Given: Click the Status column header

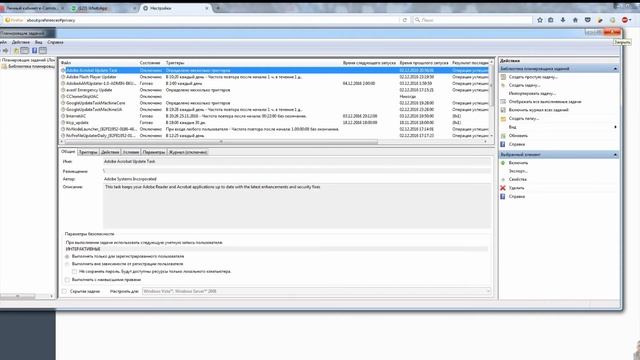Looking at the screenshot, I should click(150, 63).
